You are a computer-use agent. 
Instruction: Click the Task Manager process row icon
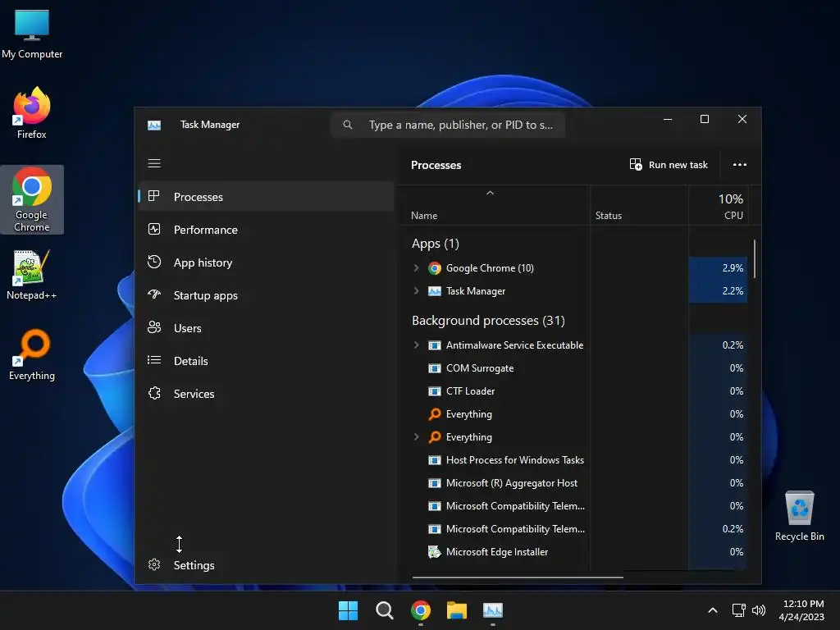pyautogui.click(x=435, y=291)
